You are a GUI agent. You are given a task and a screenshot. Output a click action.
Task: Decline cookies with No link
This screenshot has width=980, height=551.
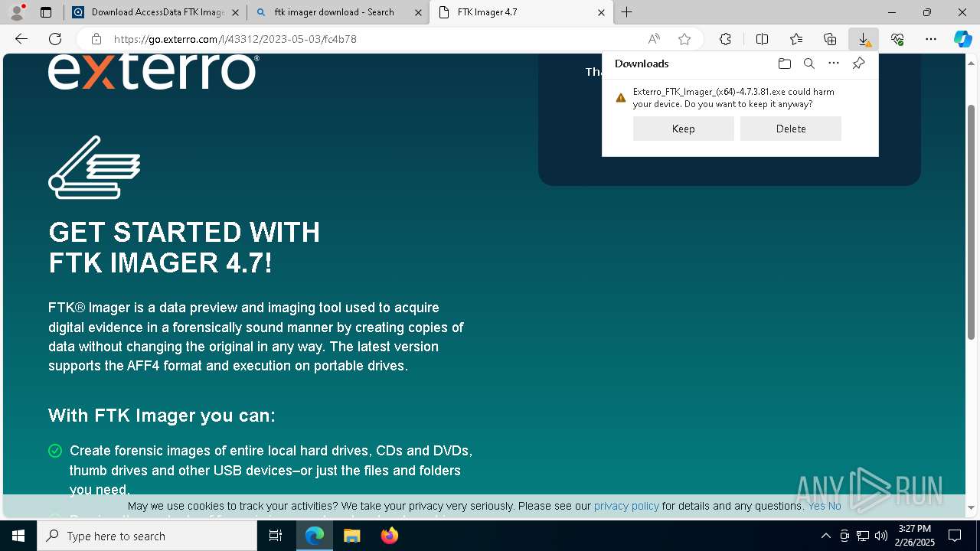(x=835, y=506)
